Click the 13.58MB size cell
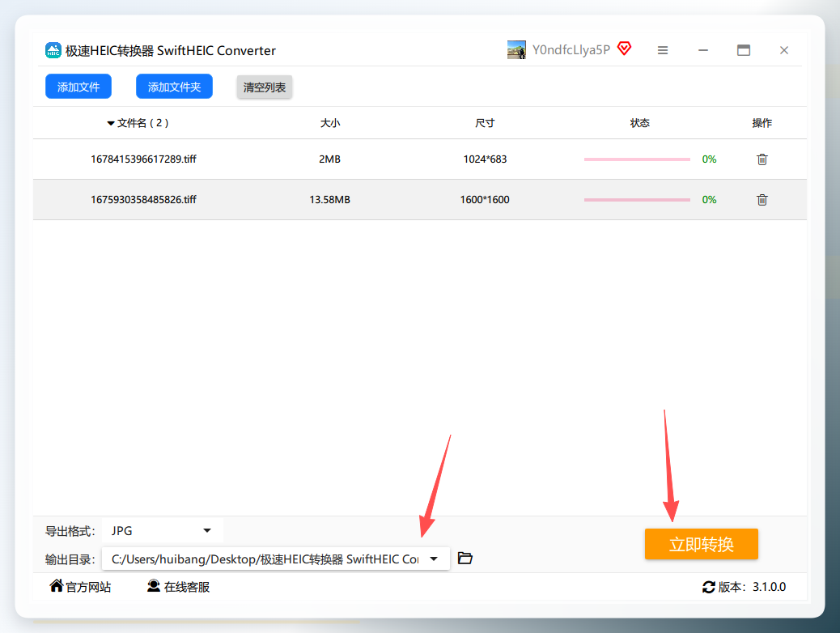 (x=329, y=200)
